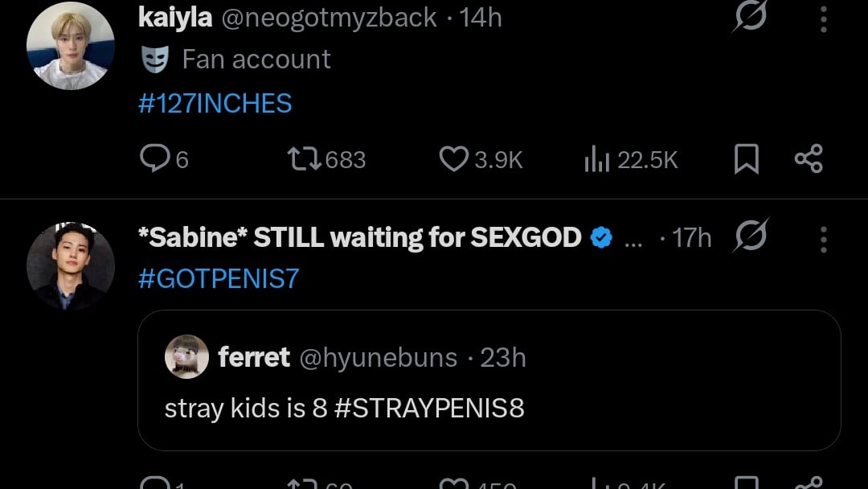View Sabine's profile avatar
This screenshot has width=868, height=489.
coord(71,266)
